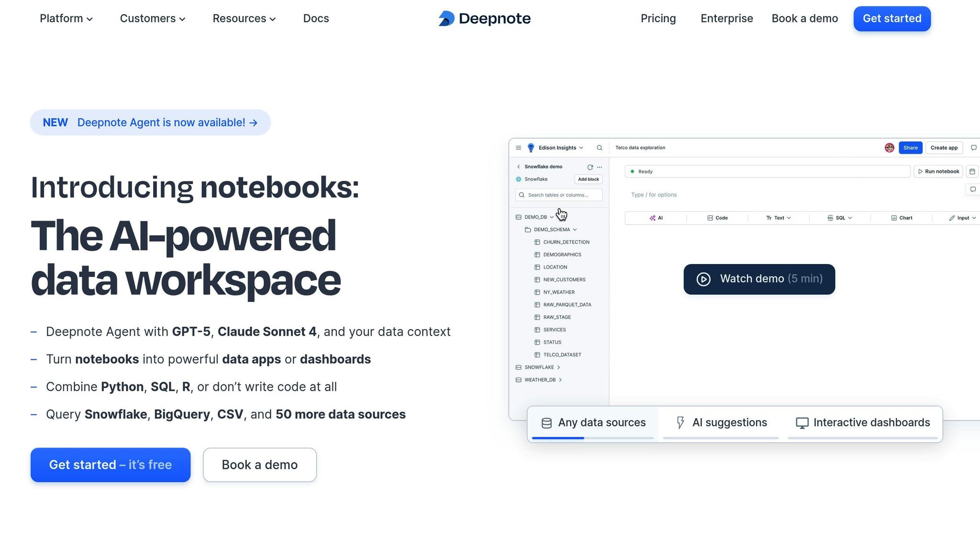Select the NY_WEATHER table
Screen dimensions: 980x551
(x=559, y=292)
